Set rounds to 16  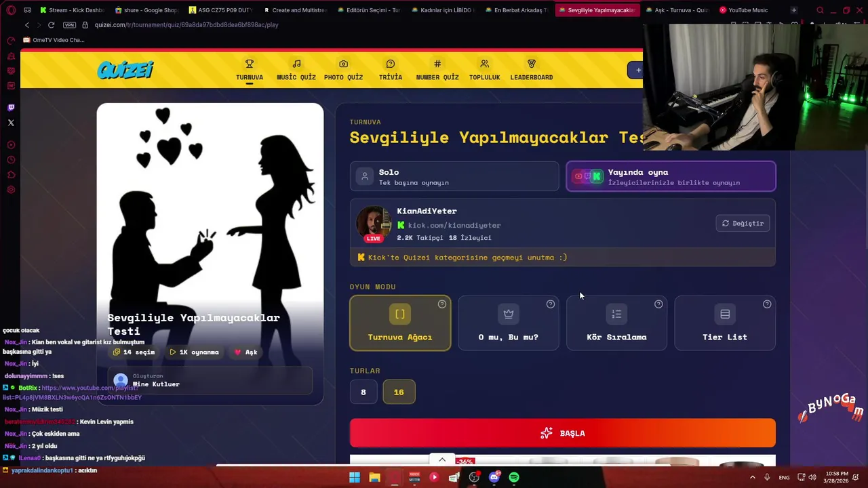[399, 392]
